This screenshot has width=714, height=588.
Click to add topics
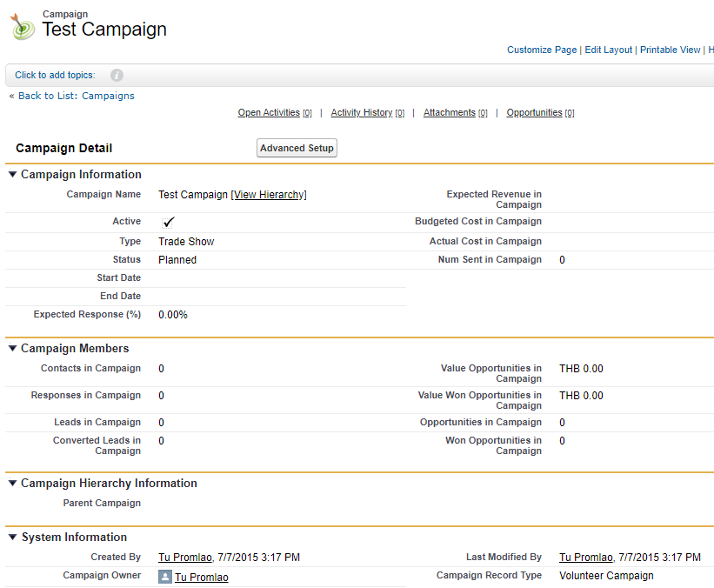point(55,76)
